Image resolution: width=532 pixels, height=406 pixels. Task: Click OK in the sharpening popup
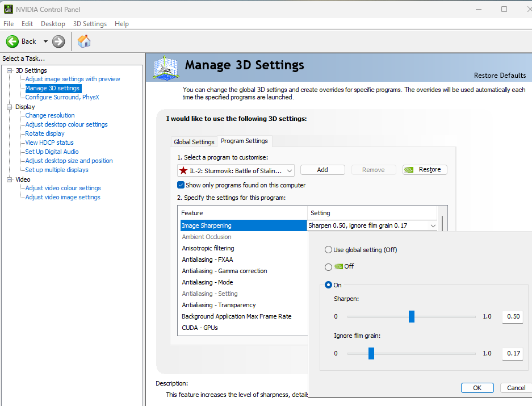coord(477,388)
